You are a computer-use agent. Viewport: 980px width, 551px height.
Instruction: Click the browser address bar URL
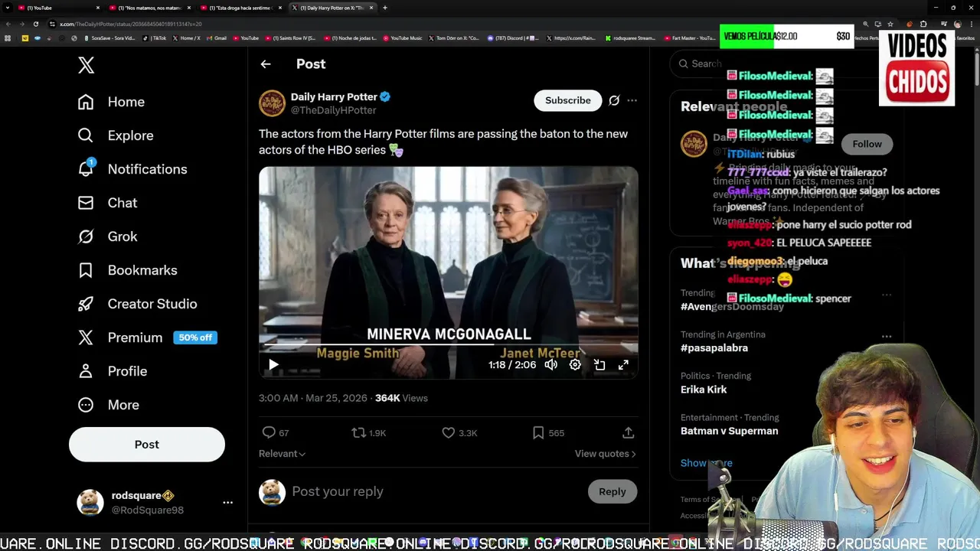click(131, 24)
